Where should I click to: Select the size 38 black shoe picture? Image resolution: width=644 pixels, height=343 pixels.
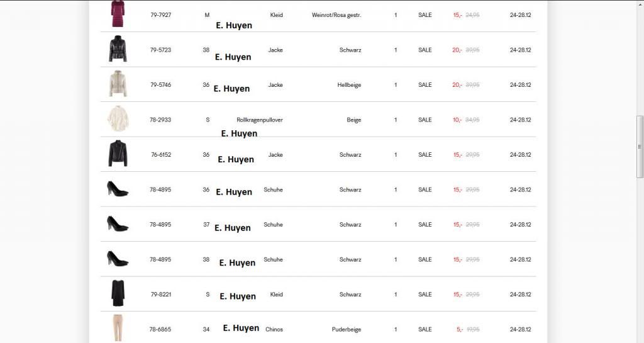point(118,259)
